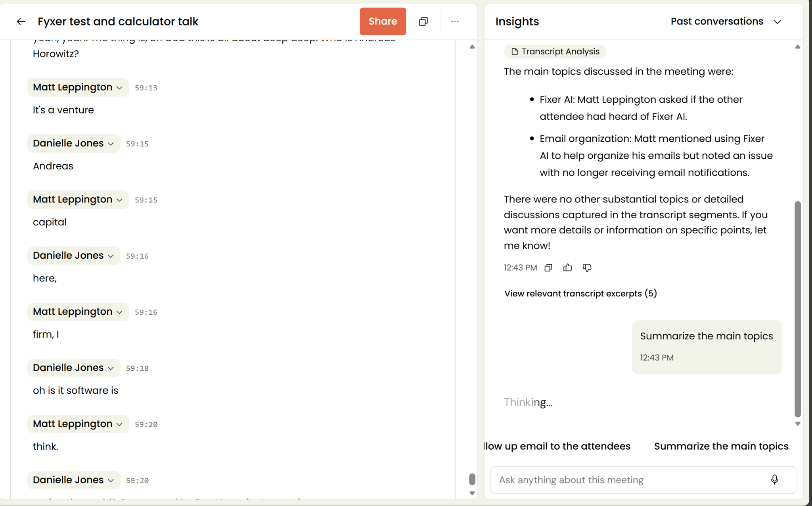Image resolution: width=812 pixels, height=506 pixels.
Task: Click transcript line "here,"
Action: click(x=45, y=278)
